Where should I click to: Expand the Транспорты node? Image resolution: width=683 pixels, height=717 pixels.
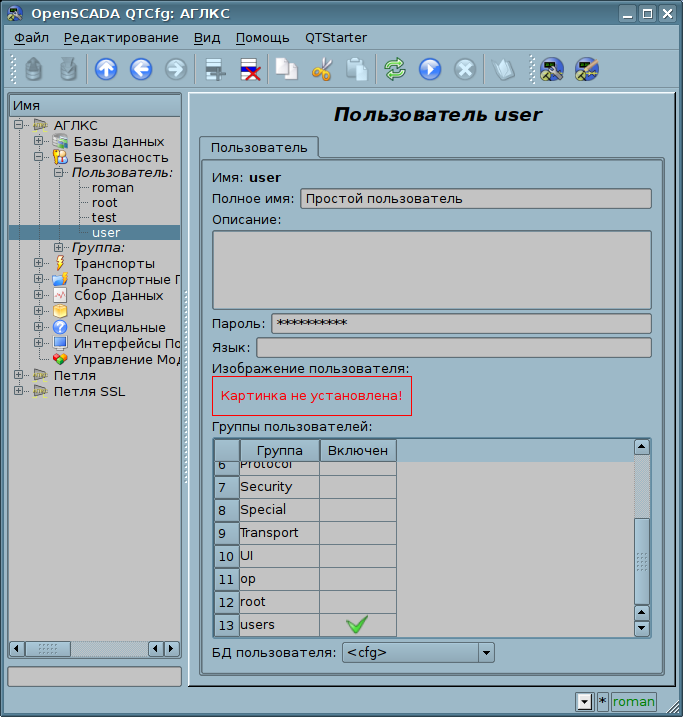pyautogui.click(x=38, y=263)
